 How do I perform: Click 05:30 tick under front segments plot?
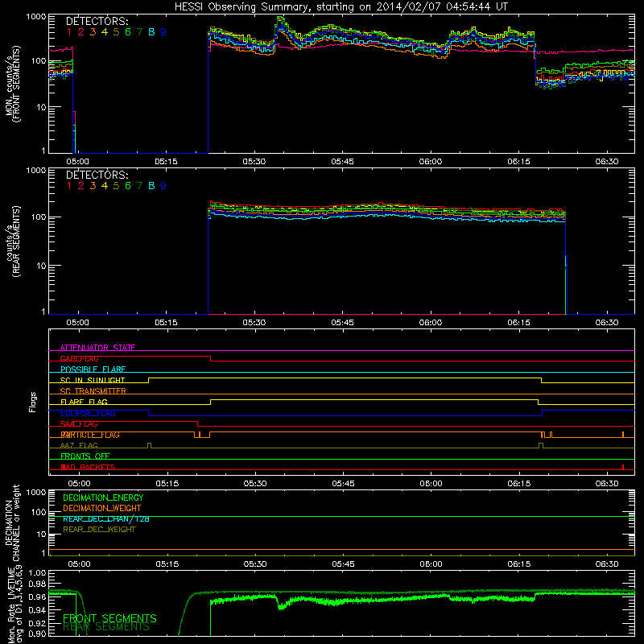(x=254, y=162)
